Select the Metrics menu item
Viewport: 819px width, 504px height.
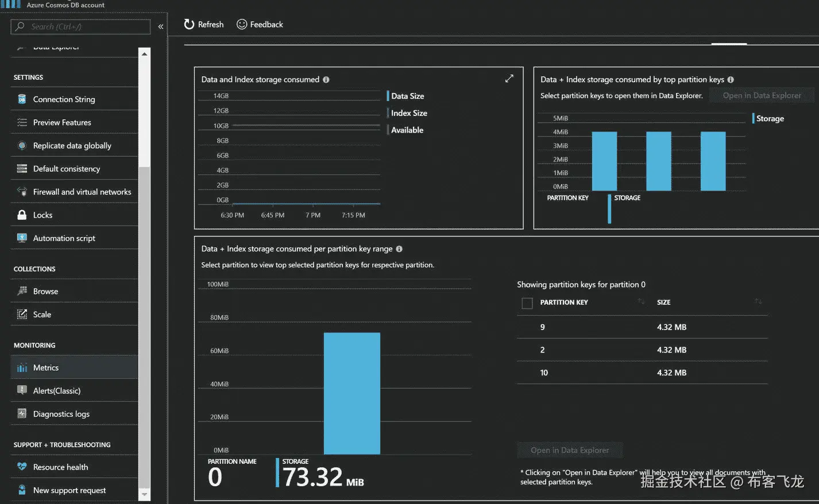click(x=75, y=367)
